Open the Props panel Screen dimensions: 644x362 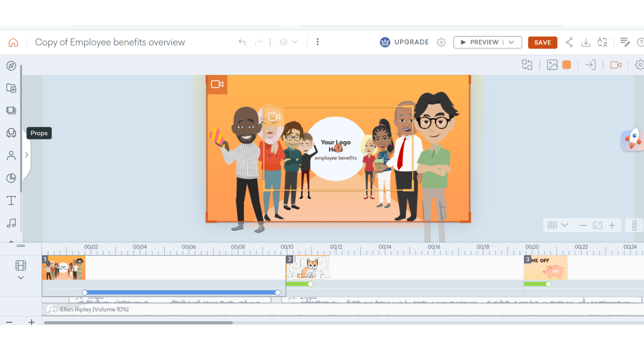point(11,133)
